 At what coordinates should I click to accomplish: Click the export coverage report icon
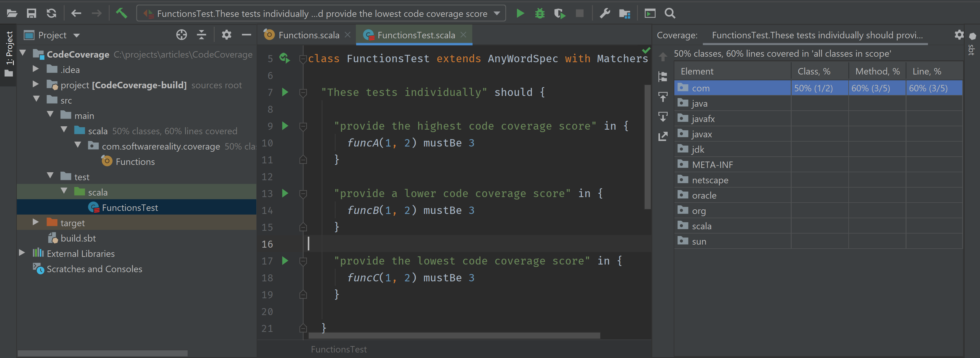(663, 136)
